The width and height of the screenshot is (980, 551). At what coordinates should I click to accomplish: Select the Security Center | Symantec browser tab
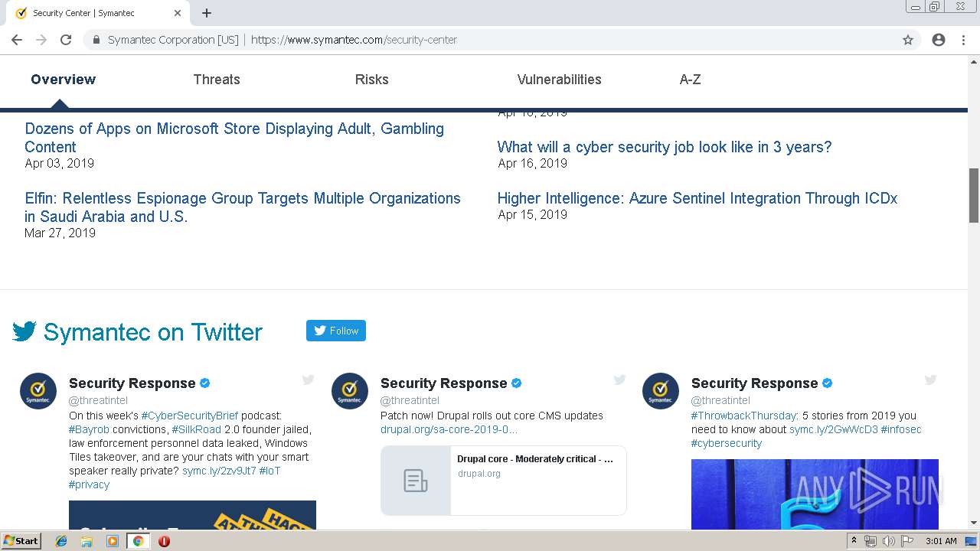tap(97, 13)
